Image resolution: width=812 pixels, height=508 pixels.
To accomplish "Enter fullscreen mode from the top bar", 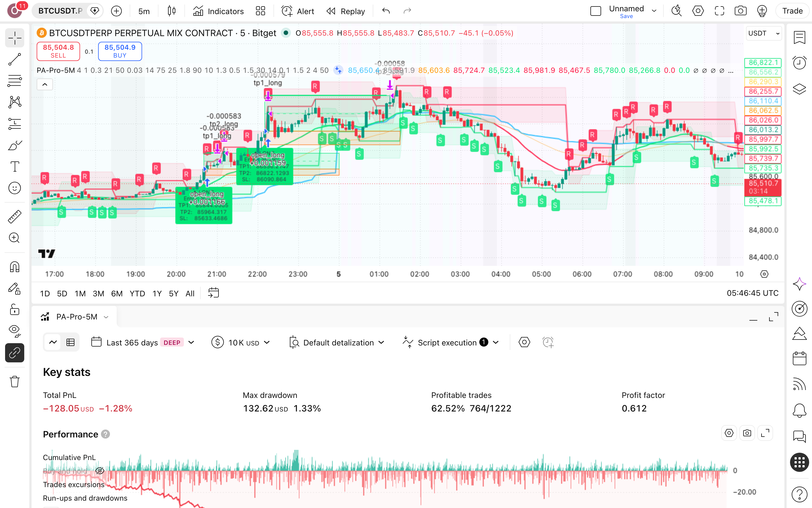I will click(x=720, y=11).
